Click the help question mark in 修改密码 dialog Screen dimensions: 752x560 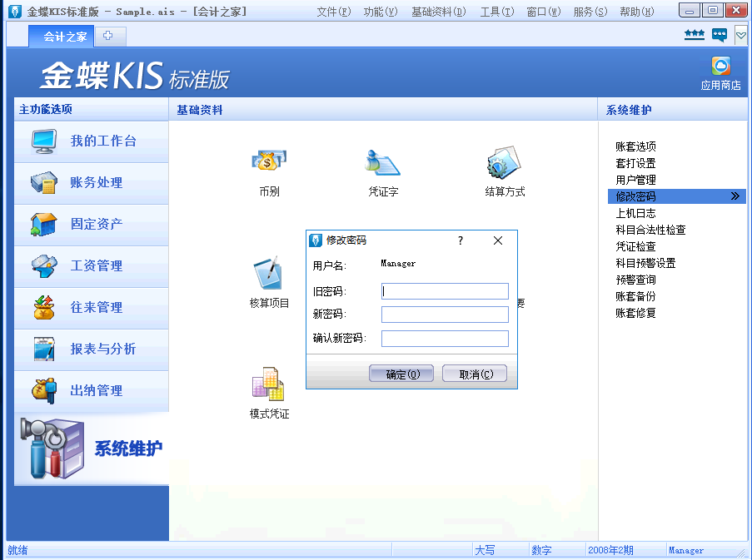click(x=461, y=240)
